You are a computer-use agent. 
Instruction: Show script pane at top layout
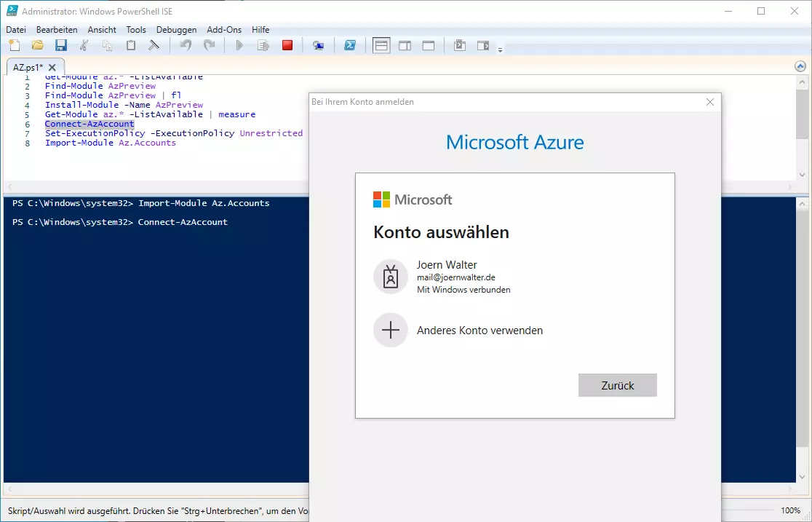(381, 45)
